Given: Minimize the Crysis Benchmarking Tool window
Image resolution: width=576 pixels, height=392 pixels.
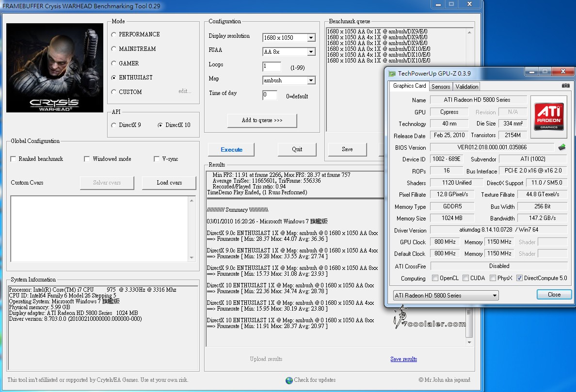Looking at the screenshot, I should [x=438, y=4].
